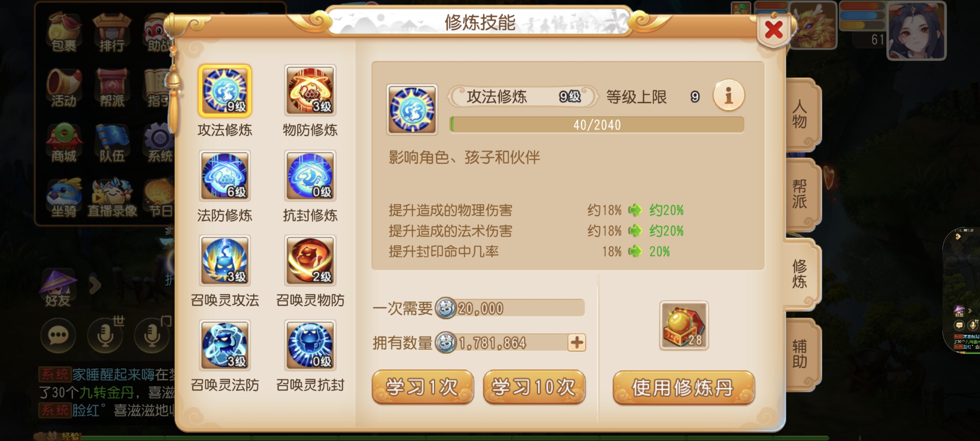Open the 辅助 side tab
980x441 pixels.
800,354
